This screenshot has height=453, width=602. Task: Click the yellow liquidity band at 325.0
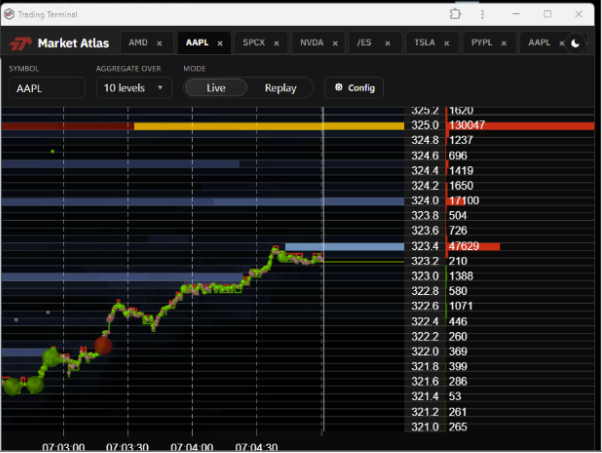point(269,126)
